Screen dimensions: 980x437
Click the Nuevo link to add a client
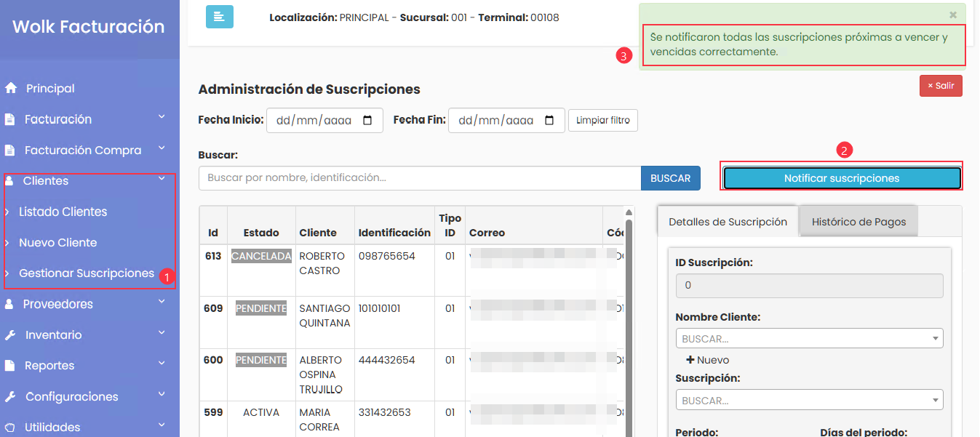pos(707,360)
